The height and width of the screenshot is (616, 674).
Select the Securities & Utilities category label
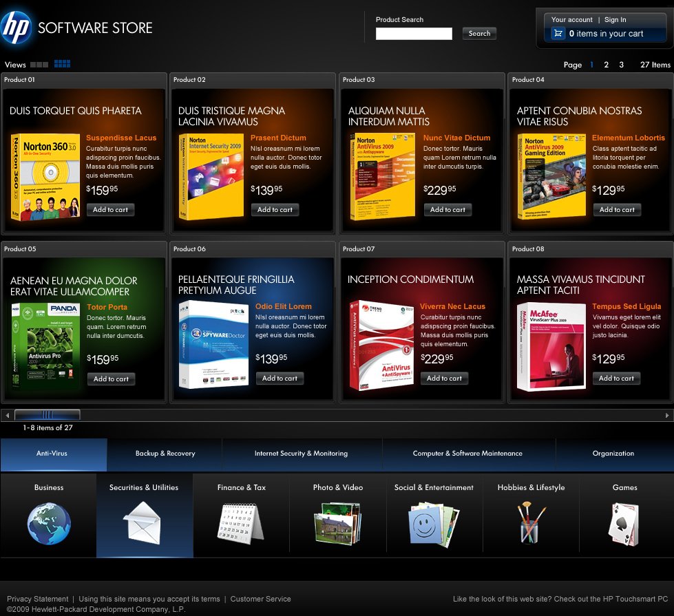144,487
